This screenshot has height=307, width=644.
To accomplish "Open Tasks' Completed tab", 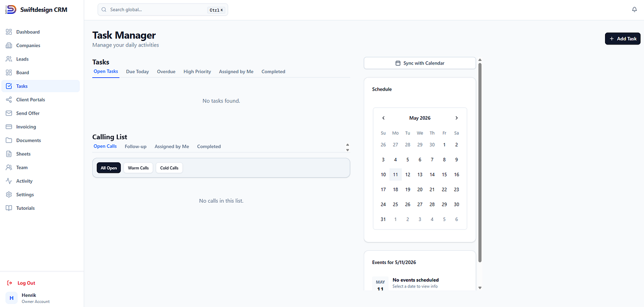I will click(x=273, y=72).
